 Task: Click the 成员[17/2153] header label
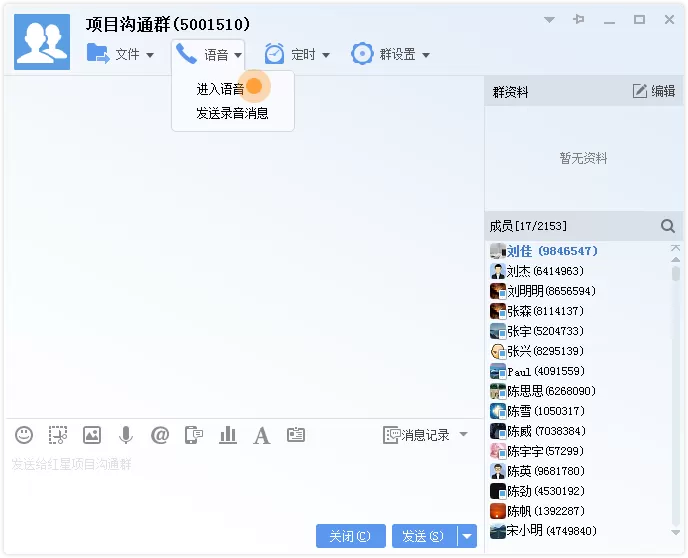coord(528,226)
